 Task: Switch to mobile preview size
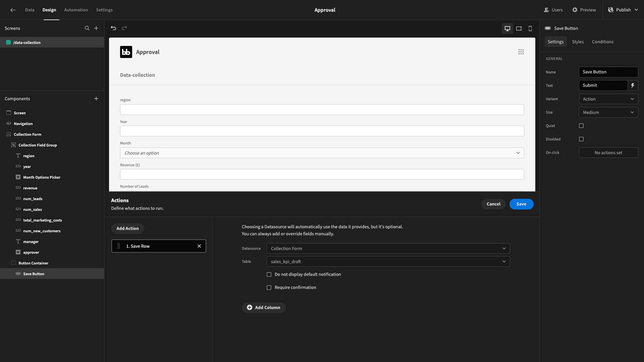530,28
